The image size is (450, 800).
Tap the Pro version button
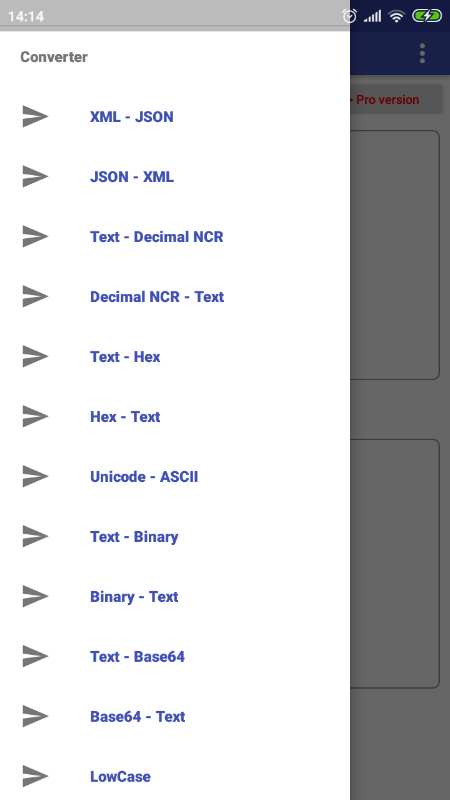(396, 99)
